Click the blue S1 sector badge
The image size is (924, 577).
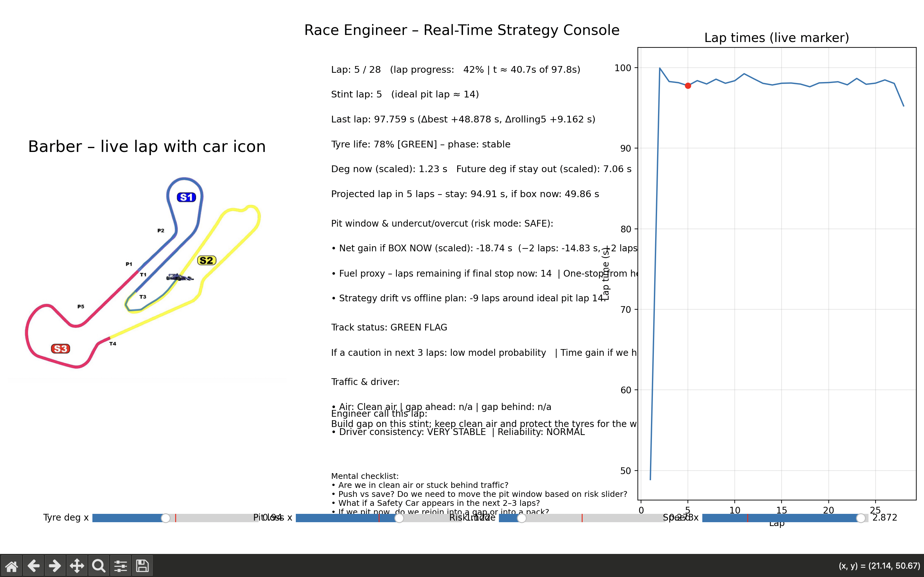coord(186,197)
